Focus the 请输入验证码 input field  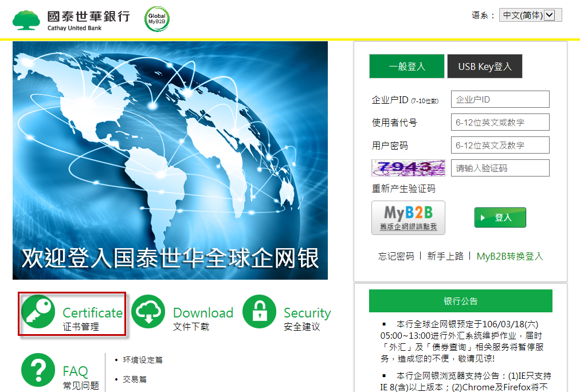click(500, 168)
